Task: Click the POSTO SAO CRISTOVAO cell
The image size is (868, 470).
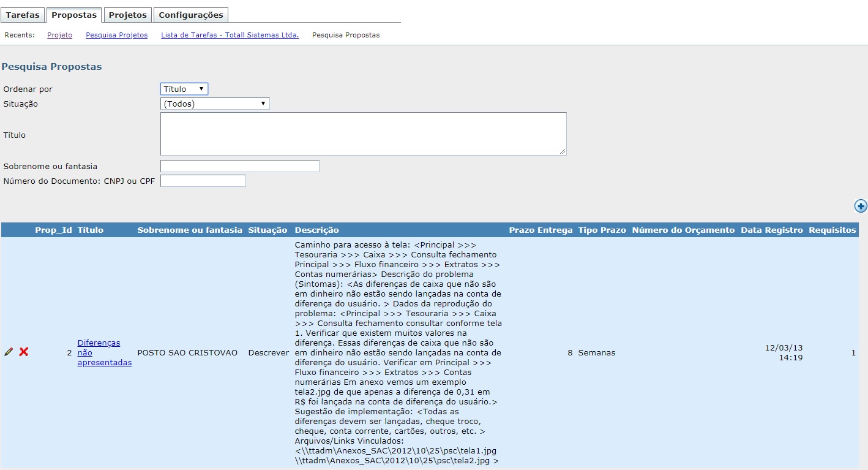Action: pos(187,353)
